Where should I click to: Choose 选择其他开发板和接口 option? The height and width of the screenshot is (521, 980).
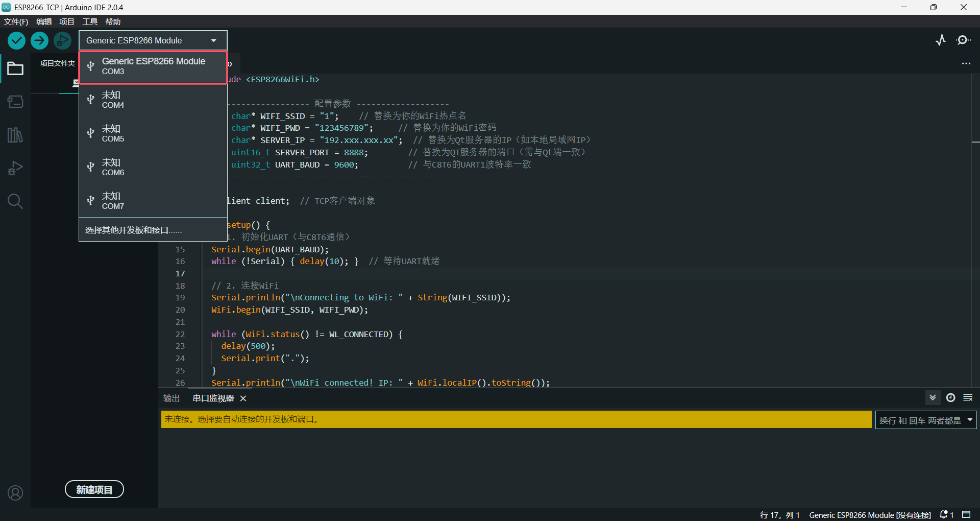pyautogui.click(x=153, y=230)
